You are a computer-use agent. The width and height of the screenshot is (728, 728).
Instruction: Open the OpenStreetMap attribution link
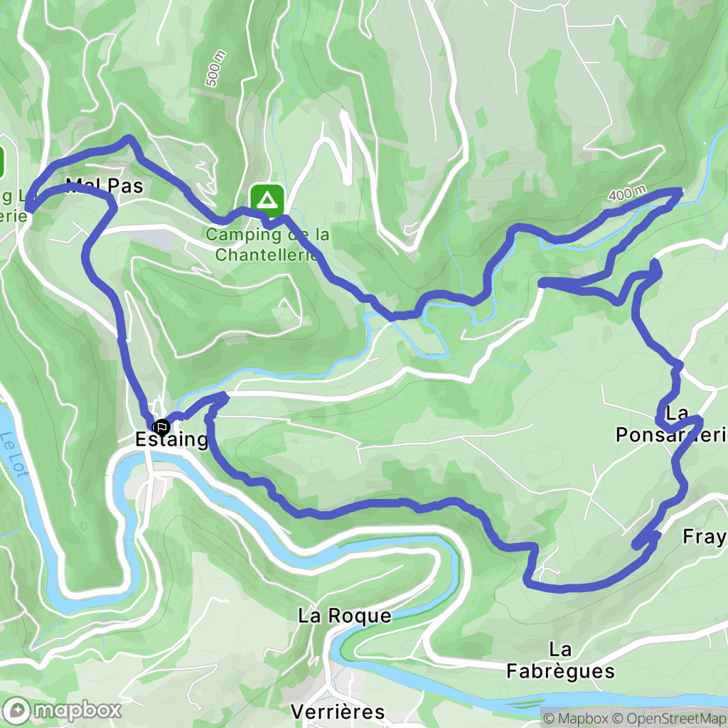[x=670, y=719]
